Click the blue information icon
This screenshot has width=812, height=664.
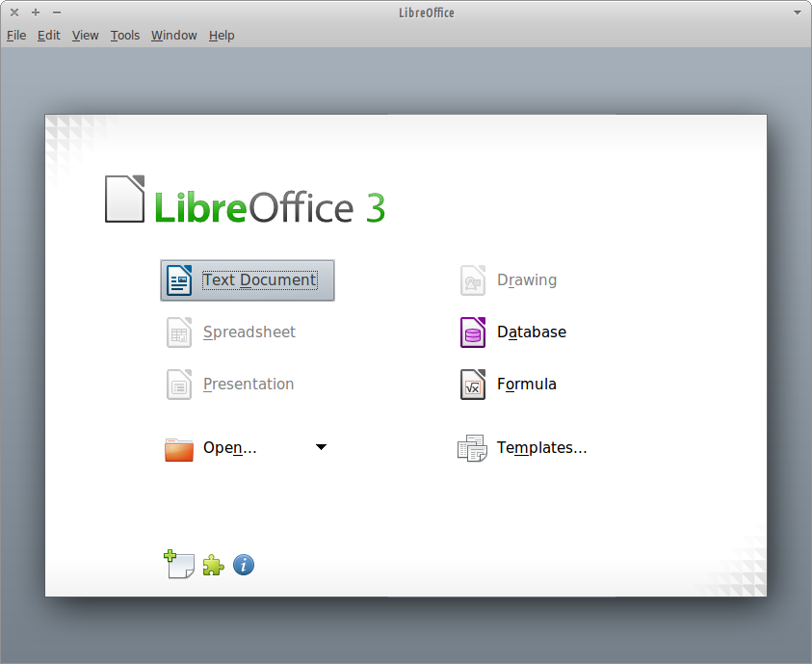pyautogui.click(x=244, y=565)
